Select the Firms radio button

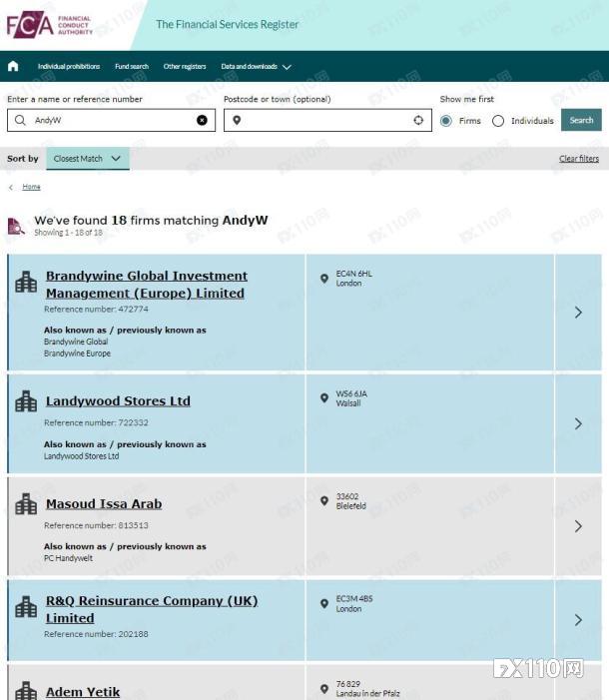point(446,121)
